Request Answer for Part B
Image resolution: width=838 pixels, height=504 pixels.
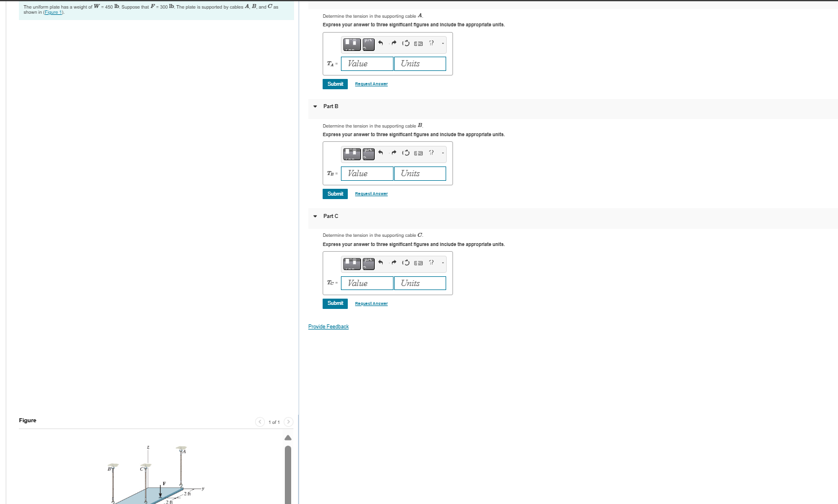371,194
